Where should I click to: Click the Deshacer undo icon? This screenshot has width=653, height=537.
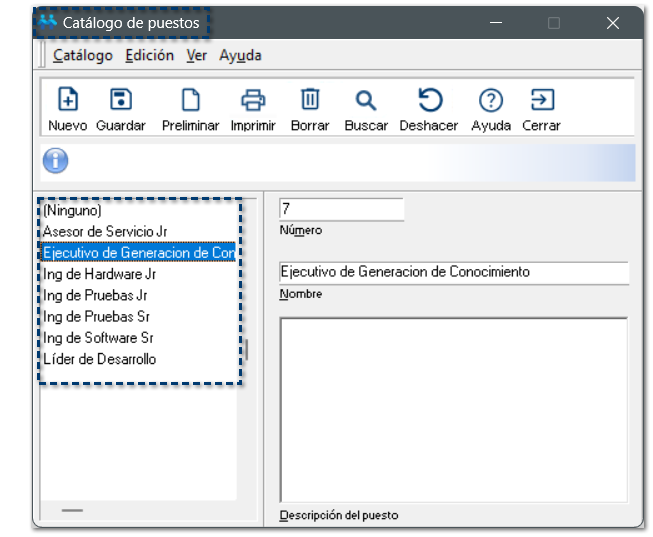429,100
